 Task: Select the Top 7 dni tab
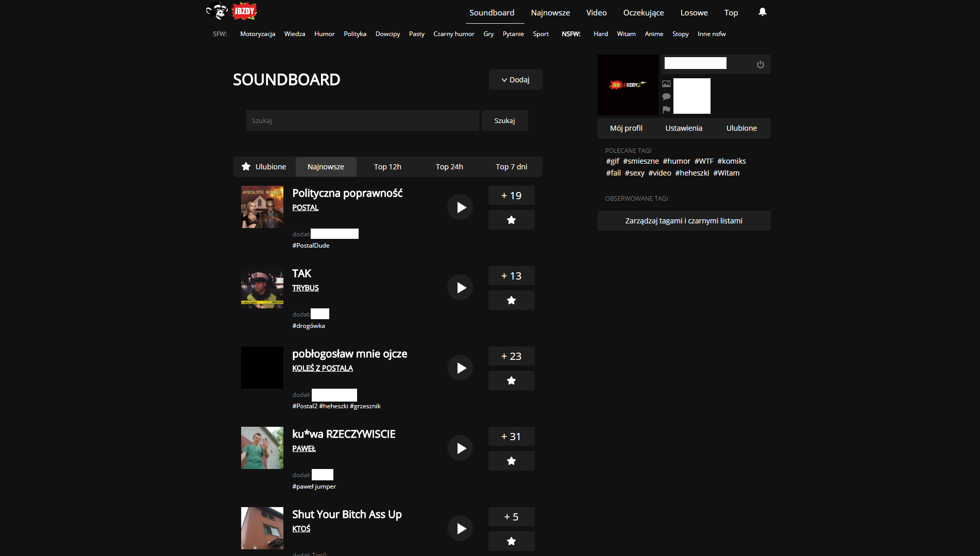point(512,167)
